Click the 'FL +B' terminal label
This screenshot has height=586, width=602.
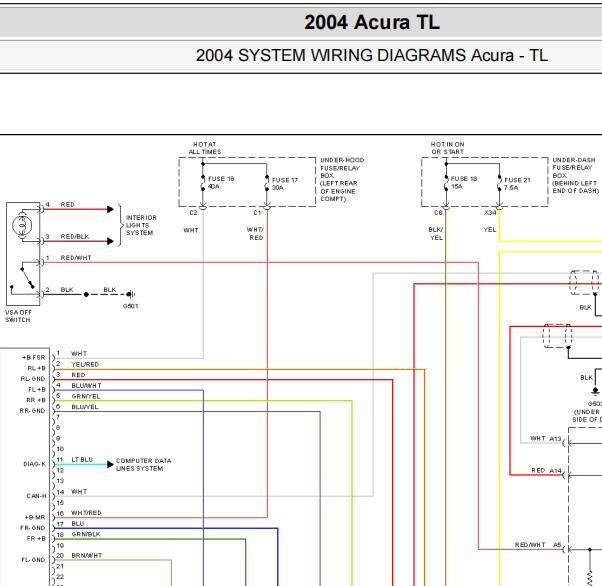pos(36,389)
